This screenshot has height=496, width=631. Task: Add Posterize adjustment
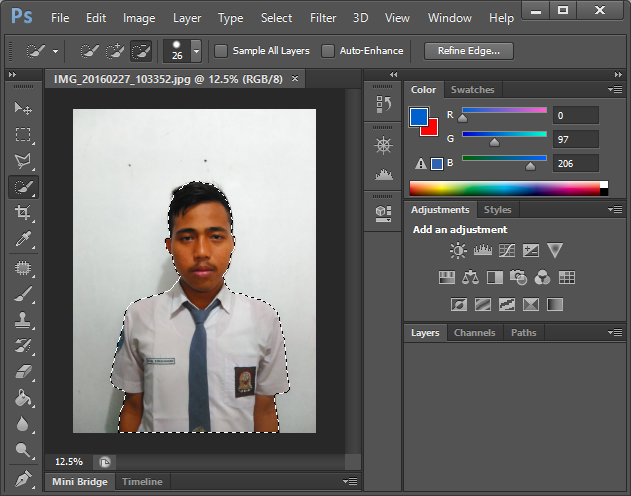coord(483,305)
